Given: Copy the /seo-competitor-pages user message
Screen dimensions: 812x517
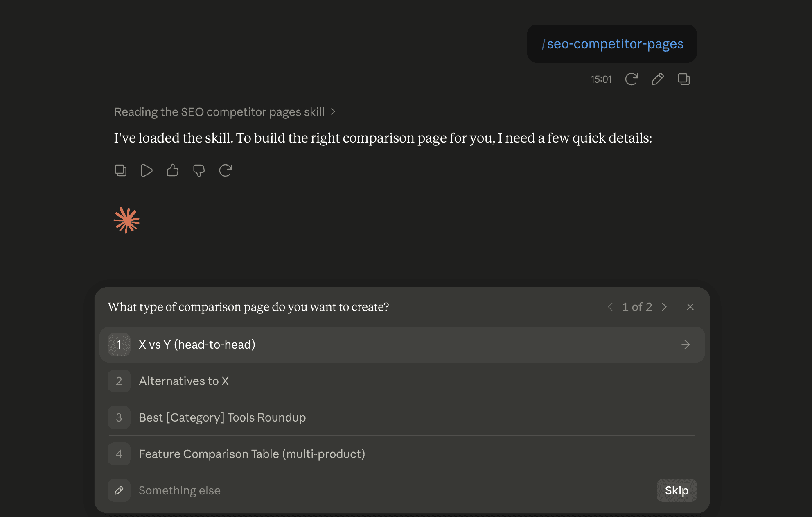Looking at the screenshot, I should coord(684,79).
